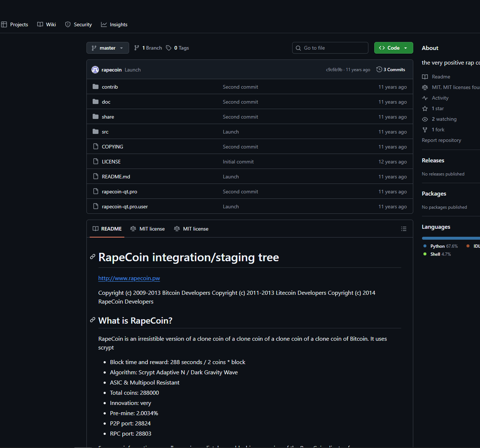Open the c9c6b9b commit hash link
The image size is (480, 448).
pyautogui.click(x=334, y=70)
